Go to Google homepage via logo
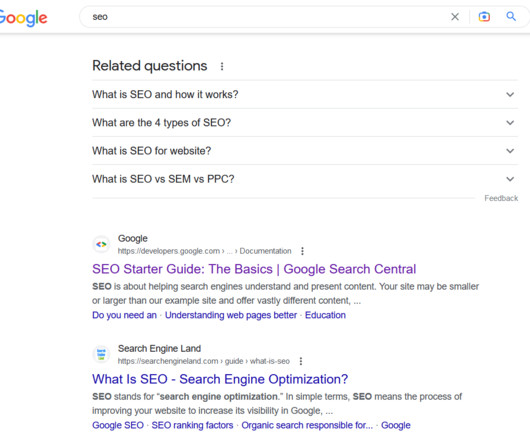Viewport: 530px width, 442px height. (23, 18)
